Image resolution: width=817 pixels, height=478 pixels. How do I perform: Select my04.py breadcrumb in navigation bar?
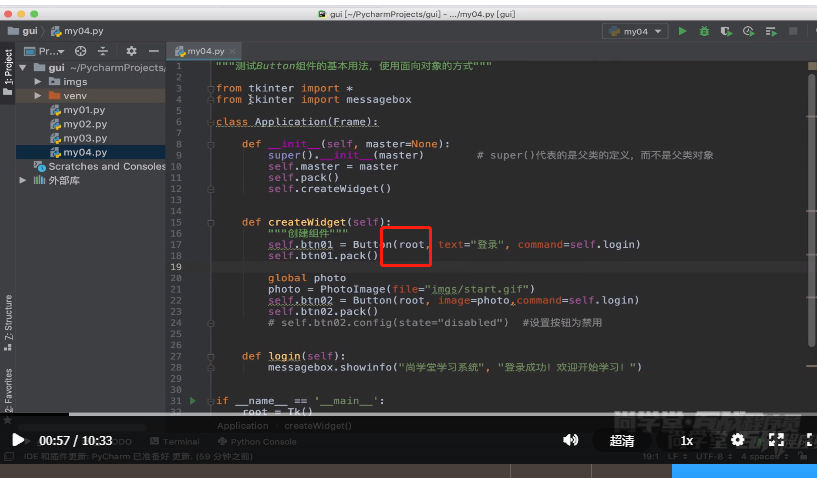(77, 31)
